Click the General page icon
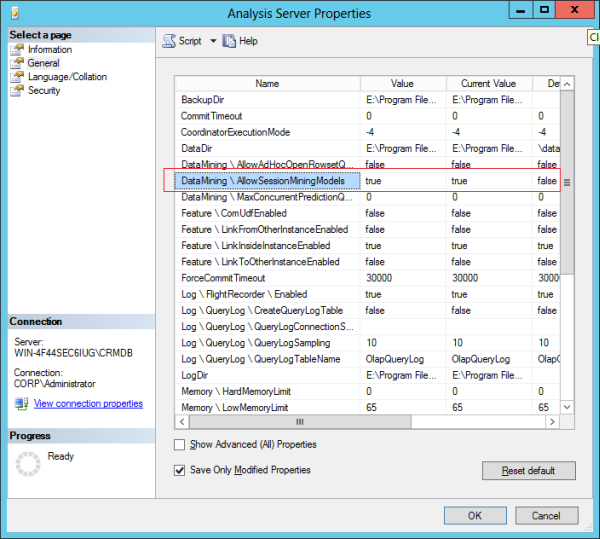This screenshot has width=600, height=539. [17, 63]
